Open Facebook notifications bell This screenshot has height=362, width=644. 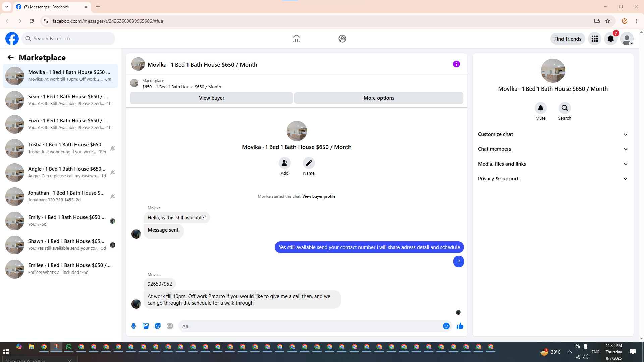610,39
